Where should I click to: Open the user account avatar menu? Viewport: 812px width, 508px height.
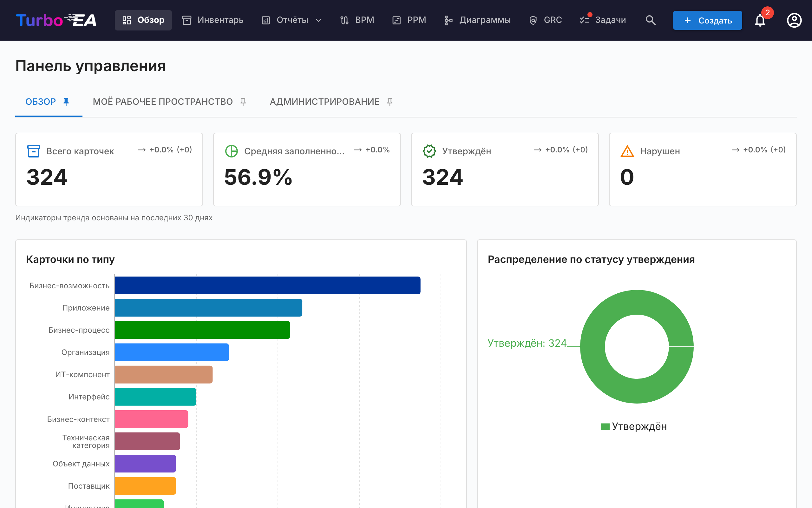coord(794,20)
